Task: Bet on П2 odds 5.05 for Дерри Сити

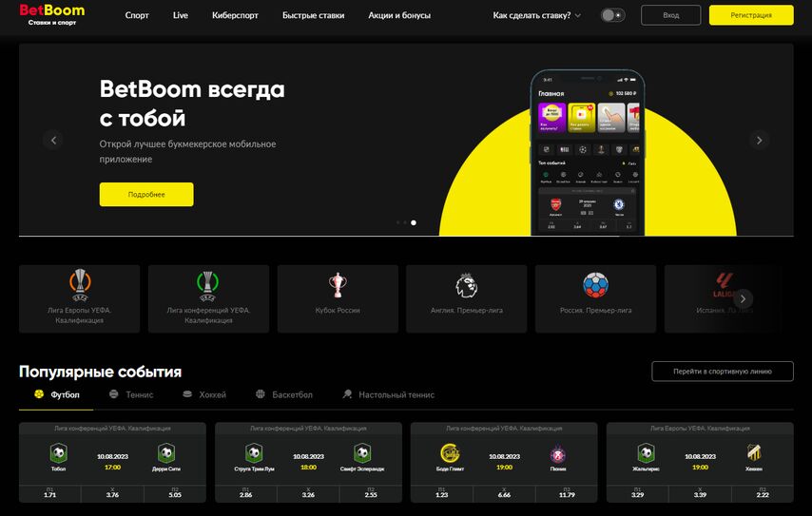Action: pyautogui.click(x=175, y=493)
